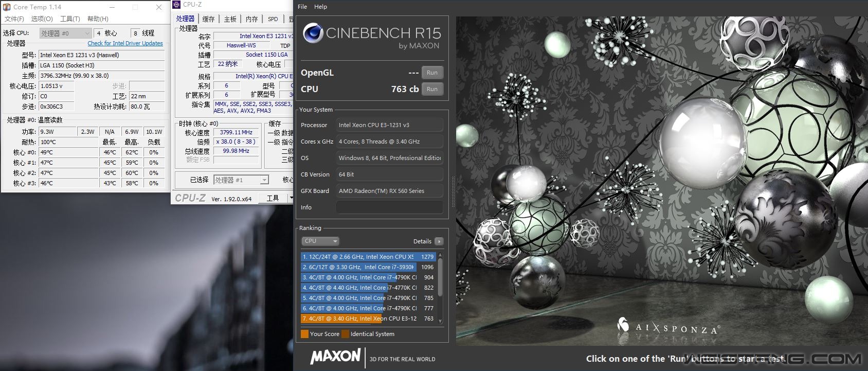Screen dimensions: 868x371
Task: Click the rendered spheres image in Cinebench
Action: pyautogui.click(x=662, y=181)
